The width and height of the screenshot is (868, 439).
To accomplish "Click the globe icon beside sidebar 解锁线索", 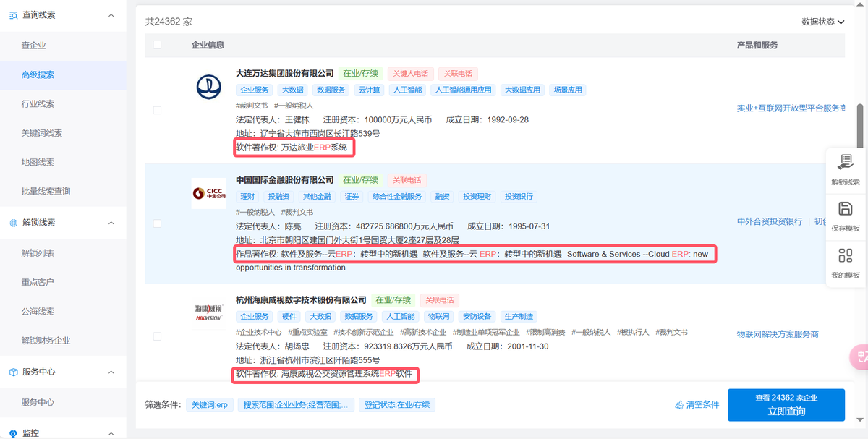I will tap(13, 223).
